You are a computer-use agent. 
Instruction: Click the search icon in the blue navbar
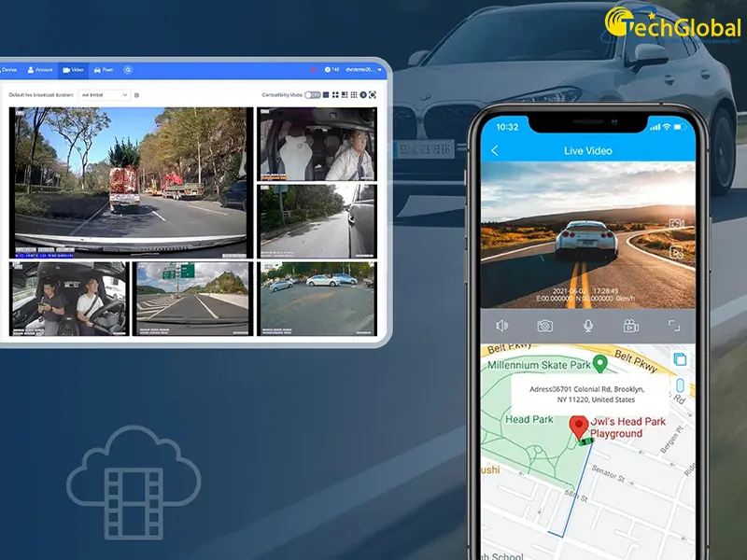coord(128,70)
